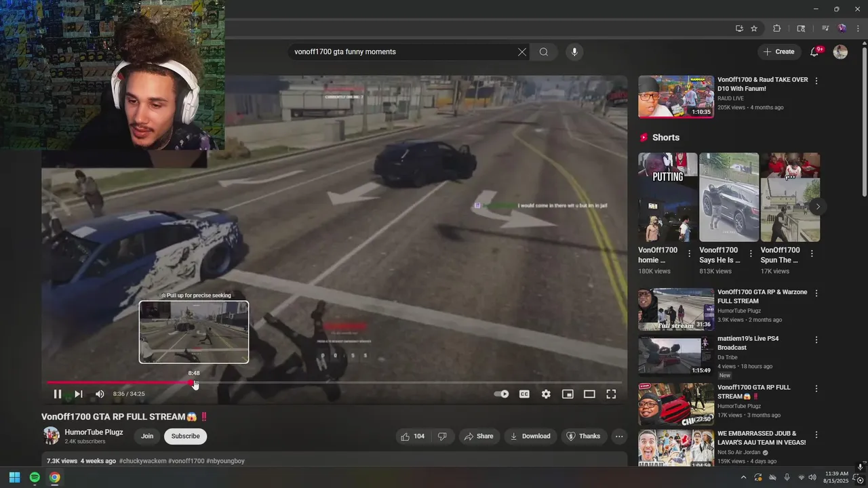Open the Wi-Fi network tray icon
The height and width of the screenshot is (488, 868).
pos(801,477)
